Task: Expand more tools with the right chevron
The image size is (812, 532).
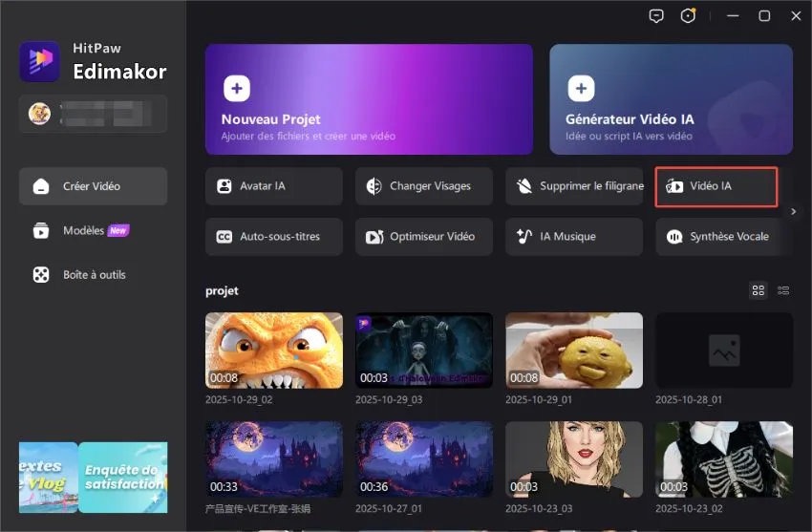Action: point(793,211)
